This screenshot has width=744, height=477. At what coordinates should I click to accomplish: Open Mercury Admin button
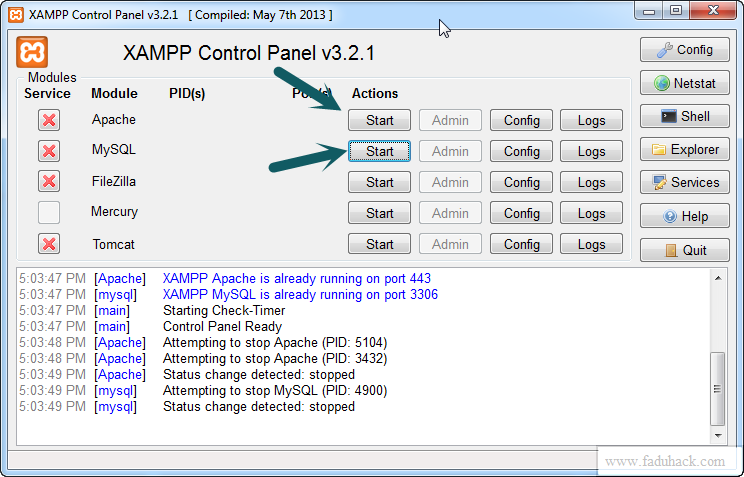450,213
